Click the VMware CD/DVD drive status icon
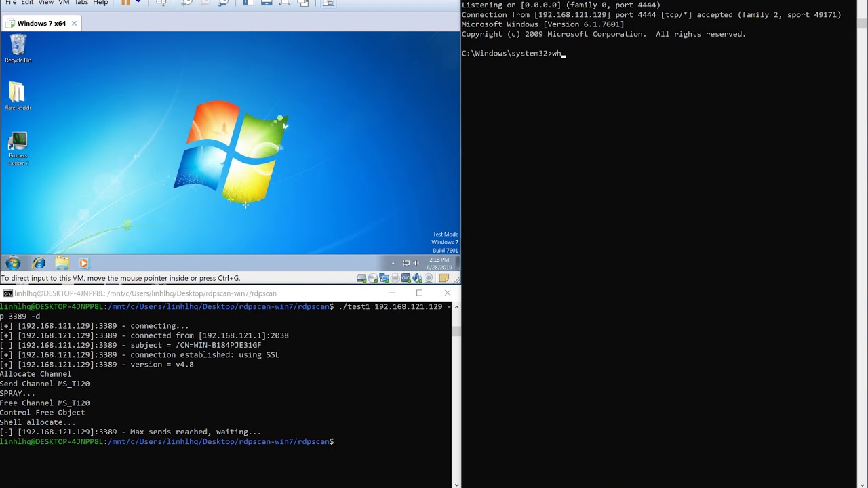 (372, 278)
